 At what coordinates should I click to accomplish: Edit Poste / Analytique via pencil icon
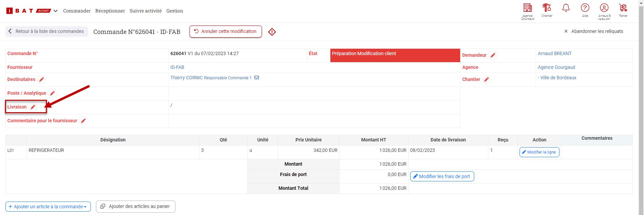(x=52, y=93)
